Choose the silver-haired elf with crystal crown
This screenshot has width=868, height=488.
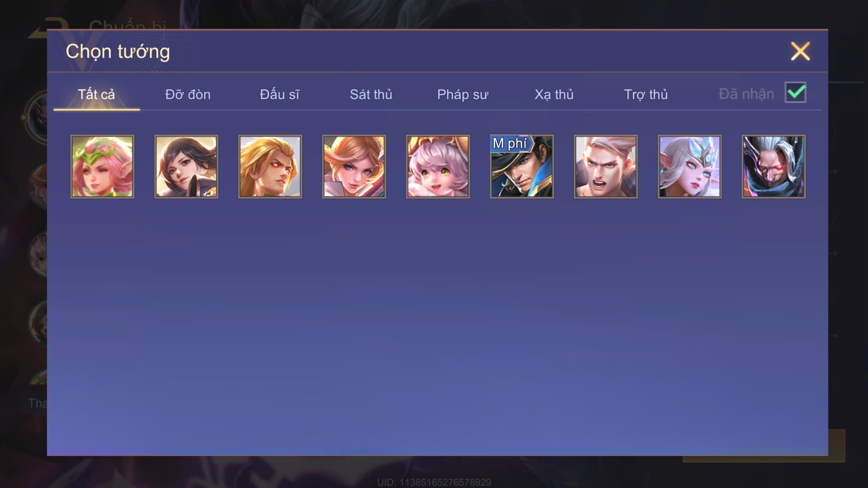click(x=690, y=166)
